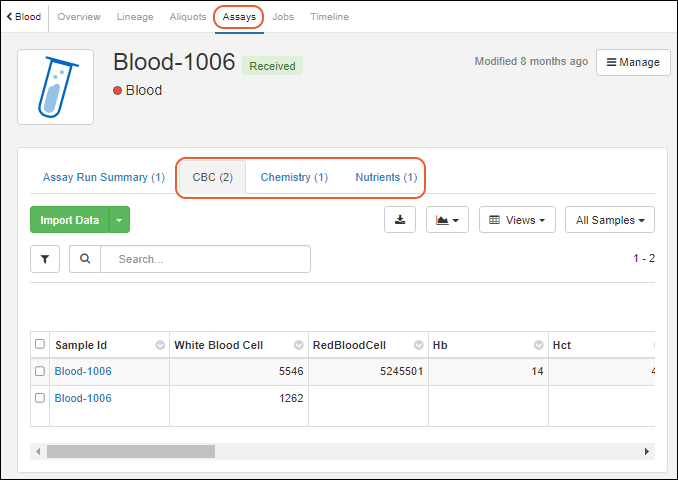Click the scrollbar right arrow

coord(647,451)
